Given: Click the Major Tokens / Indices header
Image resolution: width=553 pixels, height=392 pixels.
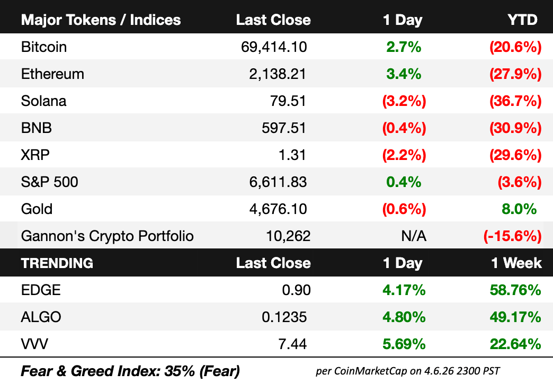Looking at the screenshot, I should coord(101,20).
